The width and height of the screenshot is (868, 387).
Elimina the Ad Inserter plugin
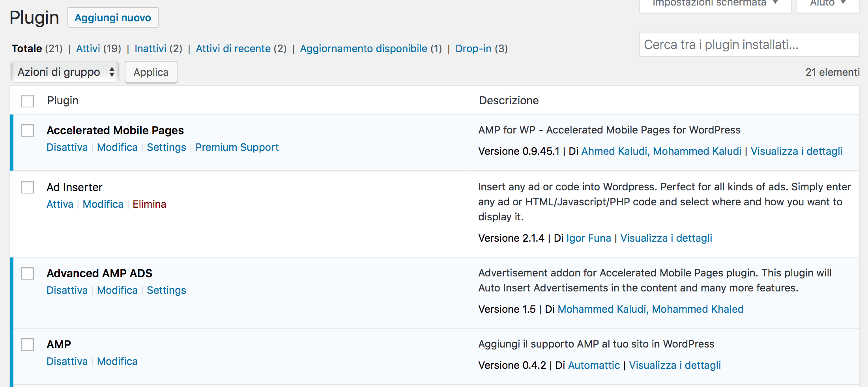point(149,204)
